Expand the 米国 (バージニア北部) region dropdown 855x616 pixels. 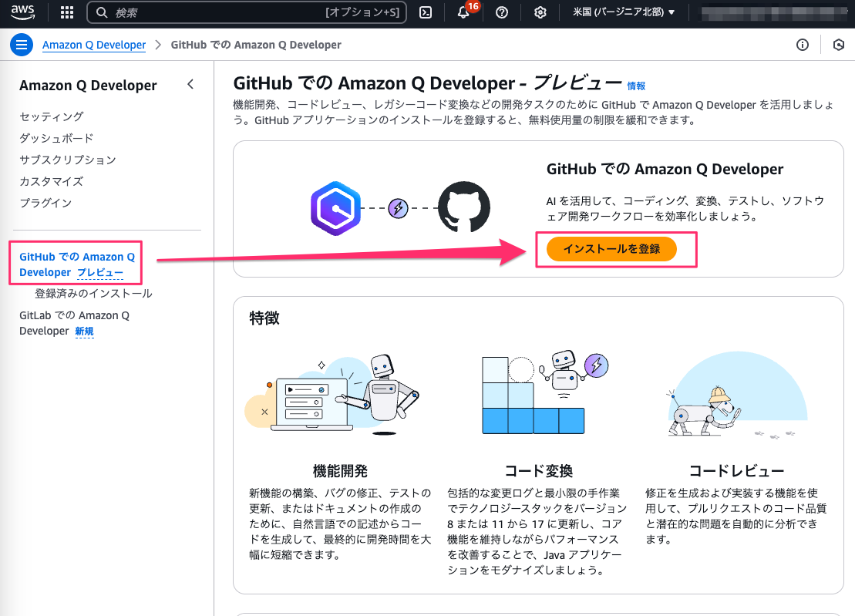click(x=623, y=12)
